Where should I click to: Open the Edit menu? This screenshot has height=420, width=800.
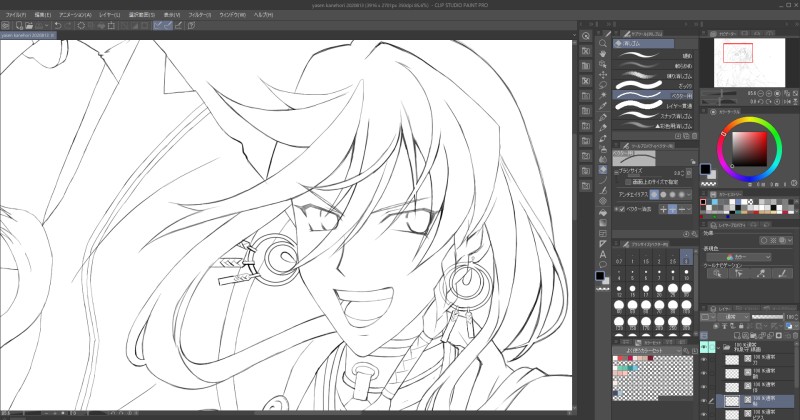43,15
